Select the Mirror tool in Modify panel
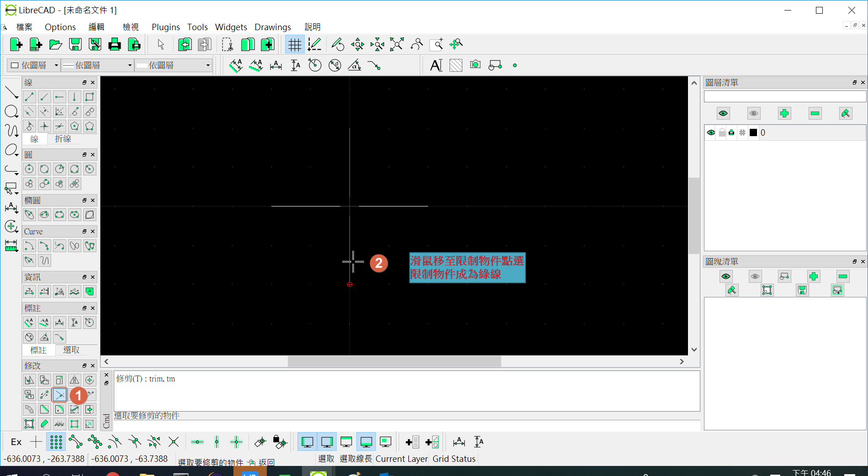 click(74, 380)
